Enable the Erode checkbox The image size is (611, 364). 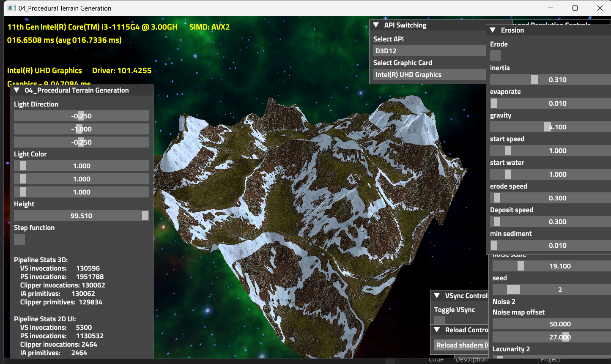tap(495, 56)
